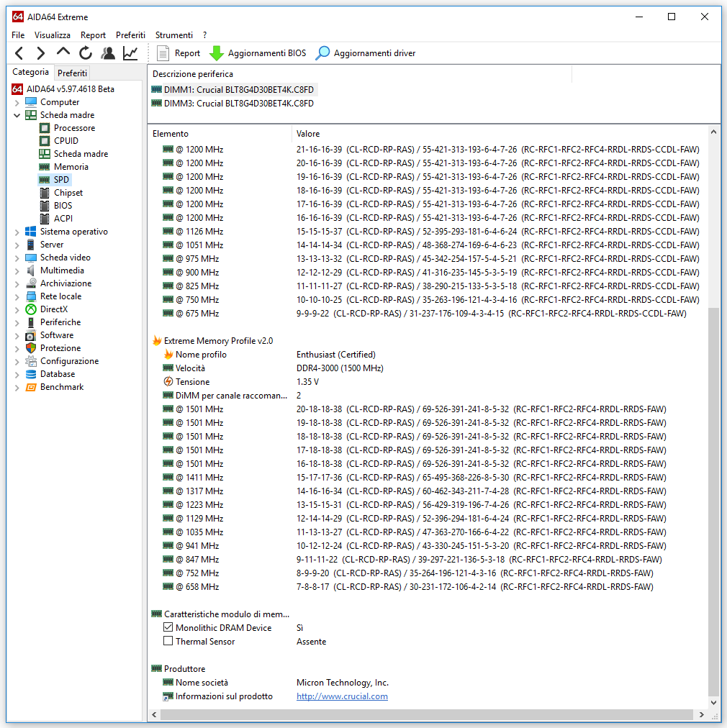Expand the Periferiche tree node
The image size is (727, 728).
[x=17, y=323]
